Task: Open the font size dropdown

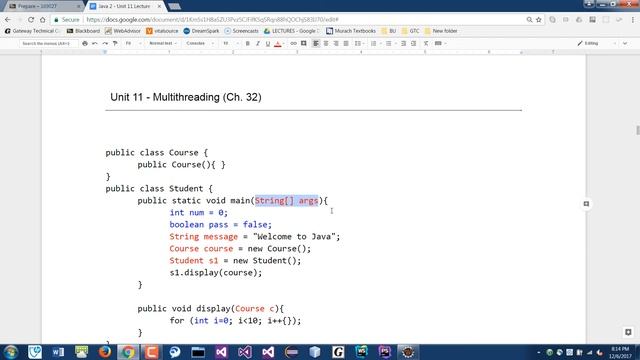Action: (230, 43)
